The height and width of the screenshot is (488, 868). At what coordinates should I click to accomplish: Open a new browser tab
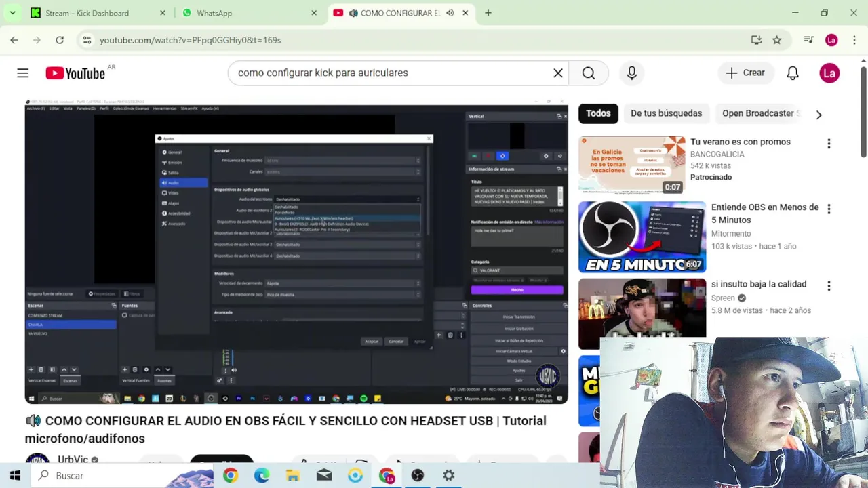click(x=488, y=13)
